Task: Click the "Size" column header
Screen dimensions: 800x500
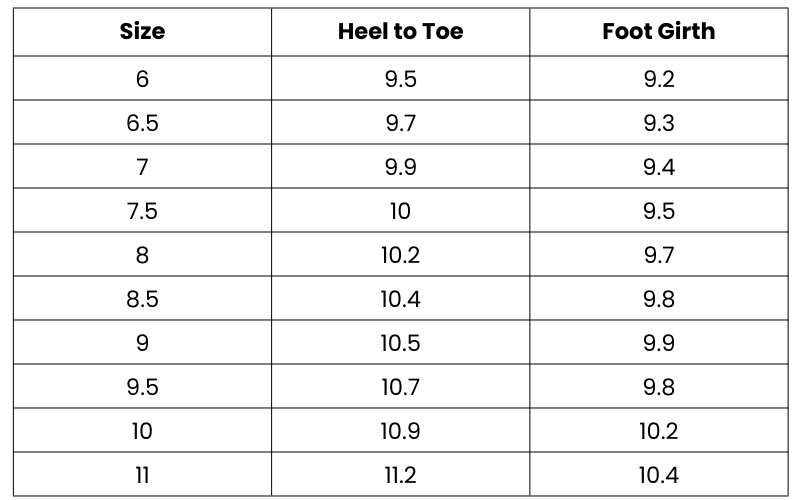Action: tap(142, 32)
